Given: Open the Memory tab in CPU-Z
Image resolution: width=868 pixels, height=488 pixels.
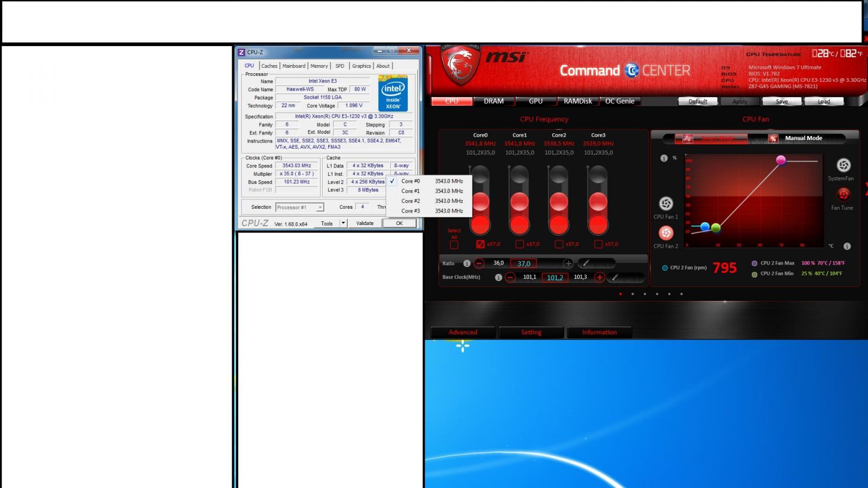Looking at the screenshot, I should (x=319, y=66).
